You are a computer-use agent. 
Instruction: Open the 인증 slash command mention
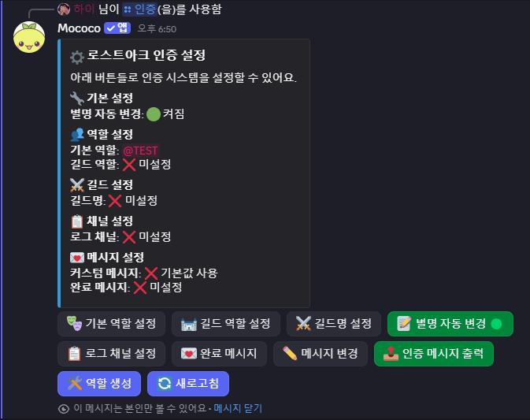139,9
